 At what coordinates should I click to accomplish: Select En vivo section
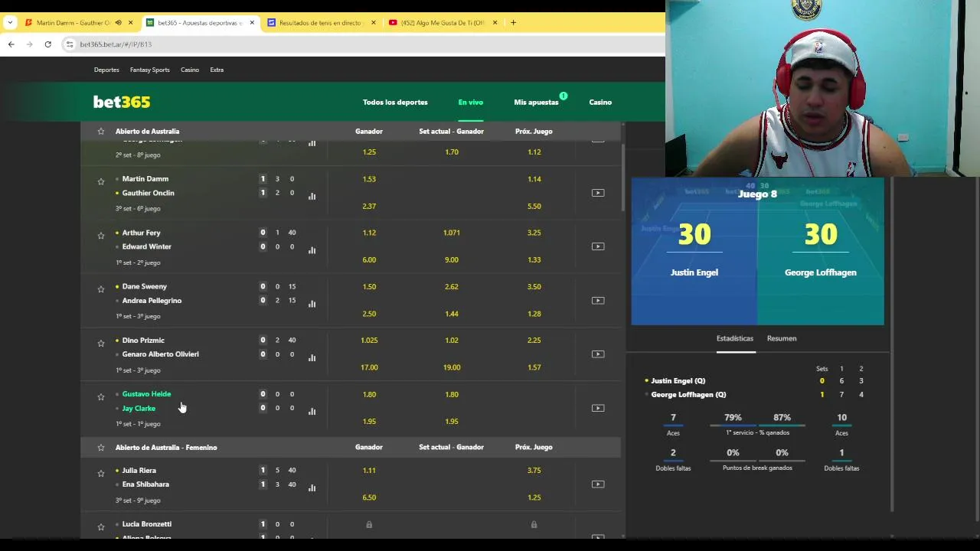pos(471,102)
